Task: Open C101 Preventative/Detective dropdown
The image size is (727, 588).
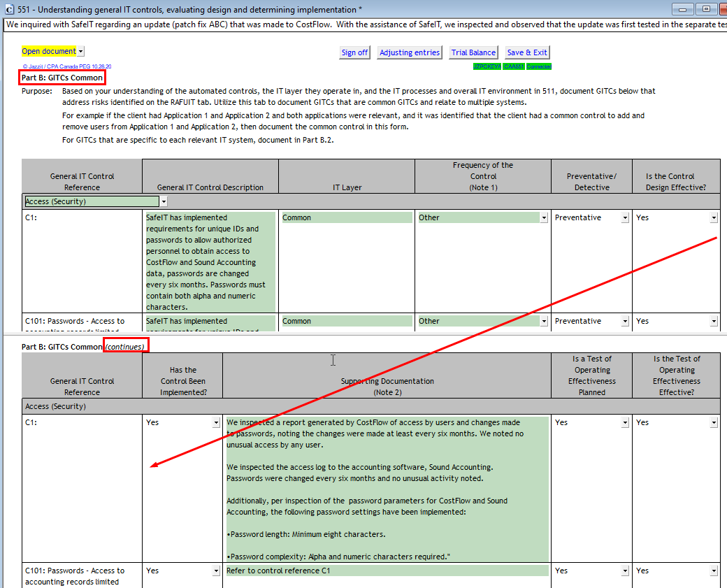Action: point(625,322)
